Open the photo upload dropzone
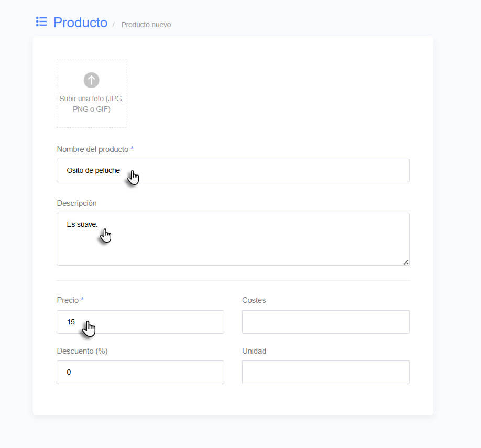 click(x=91, y=93)
